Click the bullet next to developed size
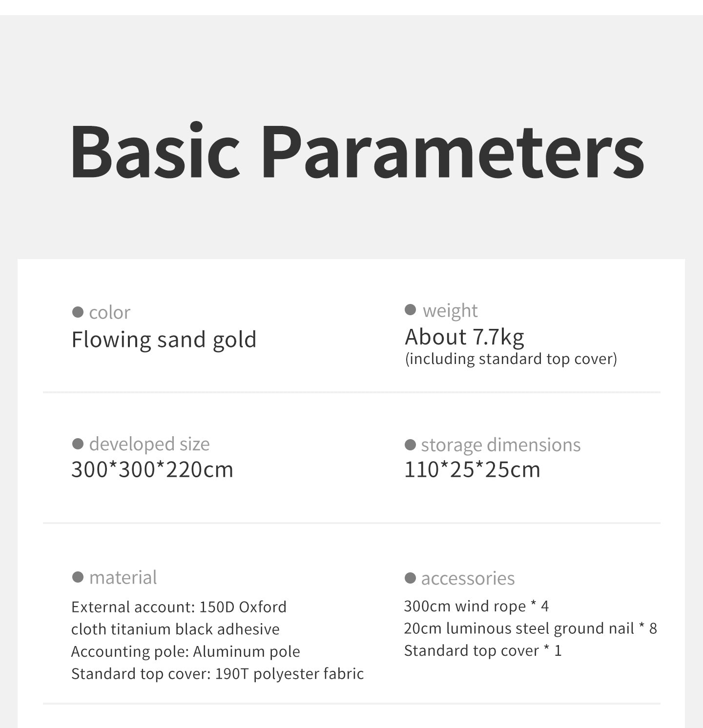Image resolution: width=703 pixels, height=728 pixels. (78, 444)
